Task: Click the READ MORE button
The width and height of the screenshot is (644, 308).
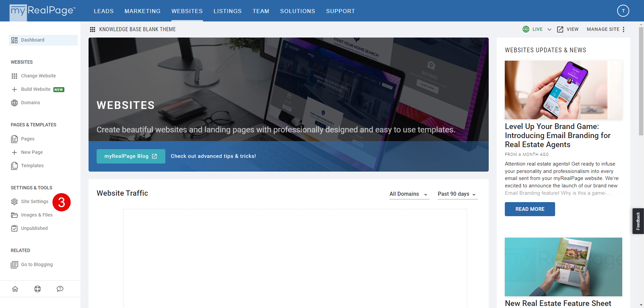Action: (x=530, y=209)
